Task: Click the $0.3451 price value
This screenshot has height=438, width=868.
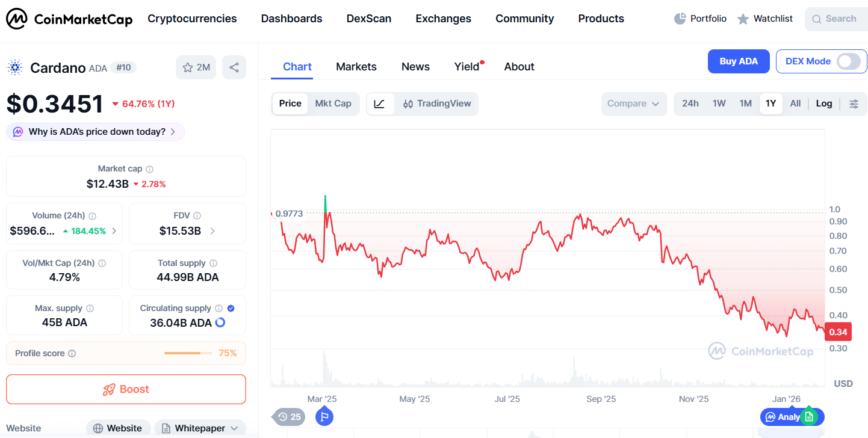Action: pos(55,104)
